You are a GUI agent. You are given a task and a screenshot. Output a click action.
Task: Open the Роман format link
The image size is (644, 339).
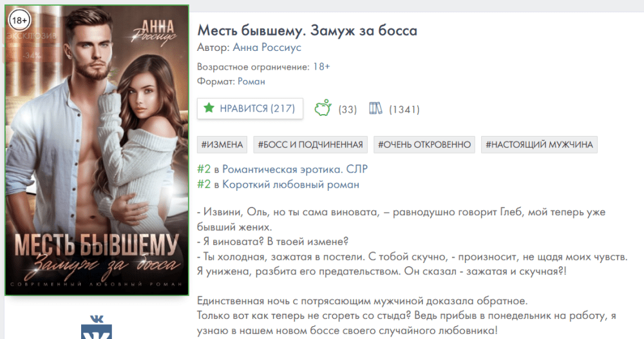(x=251, y=81)
